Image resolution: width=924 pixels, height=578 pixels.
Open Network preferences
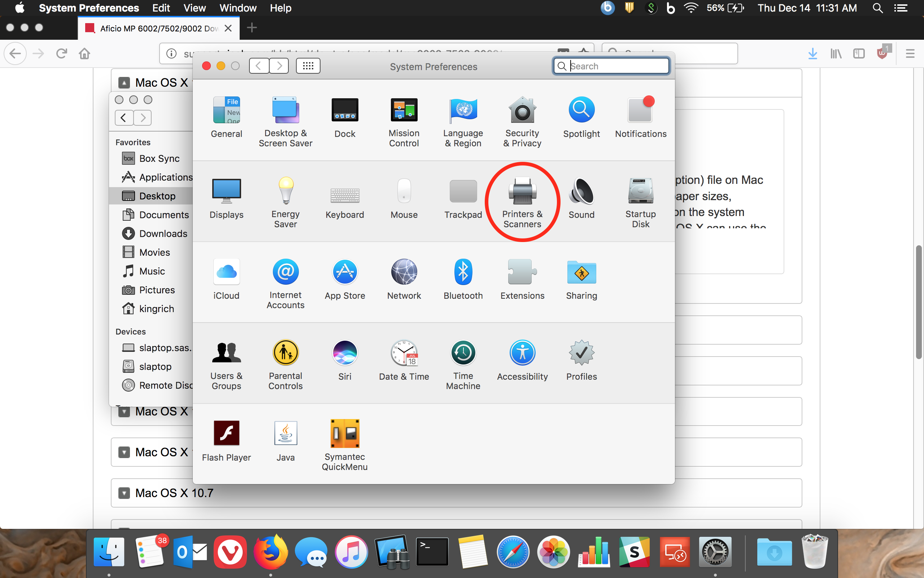(404, 280)
